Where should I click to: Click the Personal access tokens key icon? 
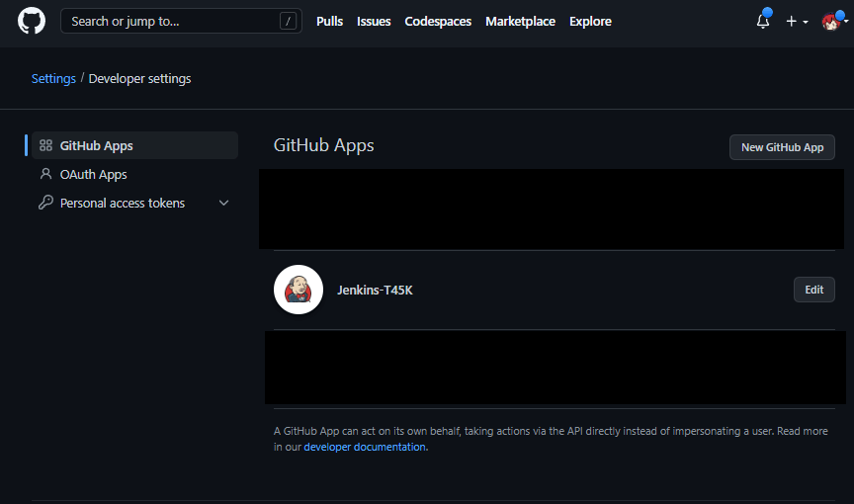(45, 203)
